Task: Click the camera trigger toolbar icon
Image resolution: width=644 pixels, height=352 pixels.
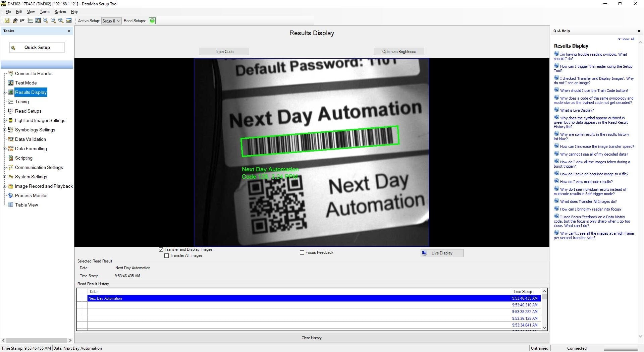Action: point(15,21)
